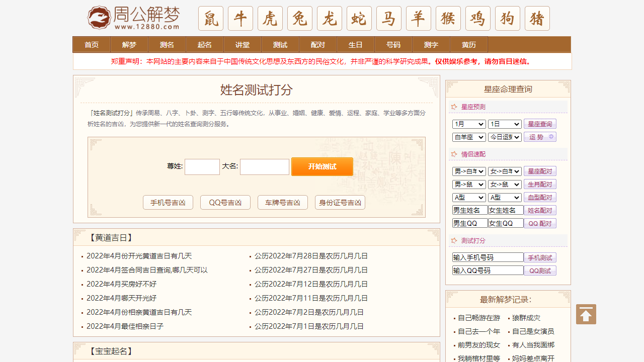
Task: Select the 虎 (Tiger) zodiac icon
Action: [270, 18]
